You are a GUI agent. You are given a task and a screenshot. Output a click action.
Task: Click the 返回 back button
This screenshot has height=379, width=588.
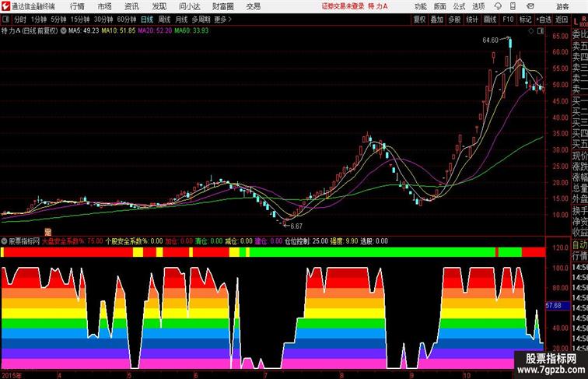(562, 19)
